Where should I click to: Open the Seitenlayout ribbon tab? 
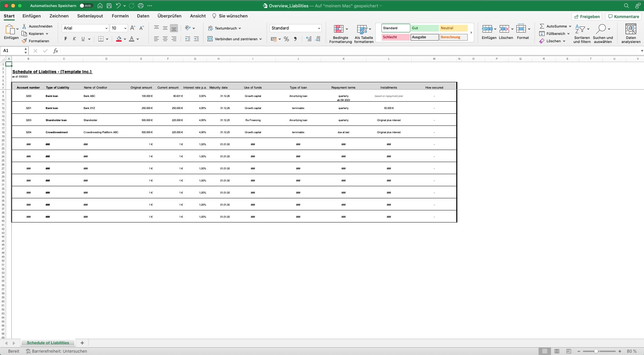click(90, 16)
